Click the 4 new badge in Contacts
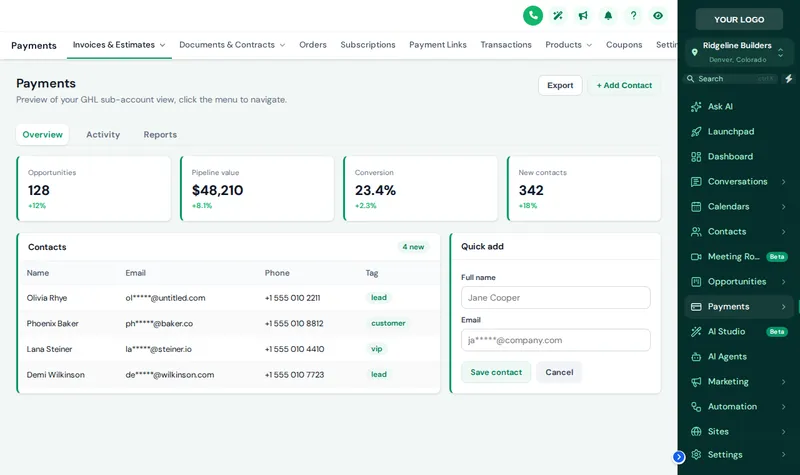Image resolution: width=800 pixels, height=475 pixels. click(413, 247)
